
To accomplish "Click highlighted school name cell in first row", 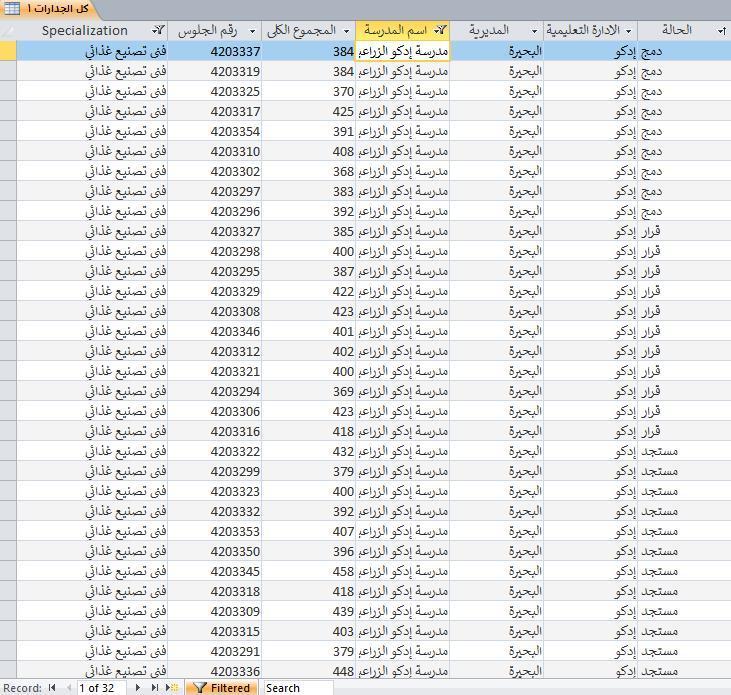I will (403, 51).
